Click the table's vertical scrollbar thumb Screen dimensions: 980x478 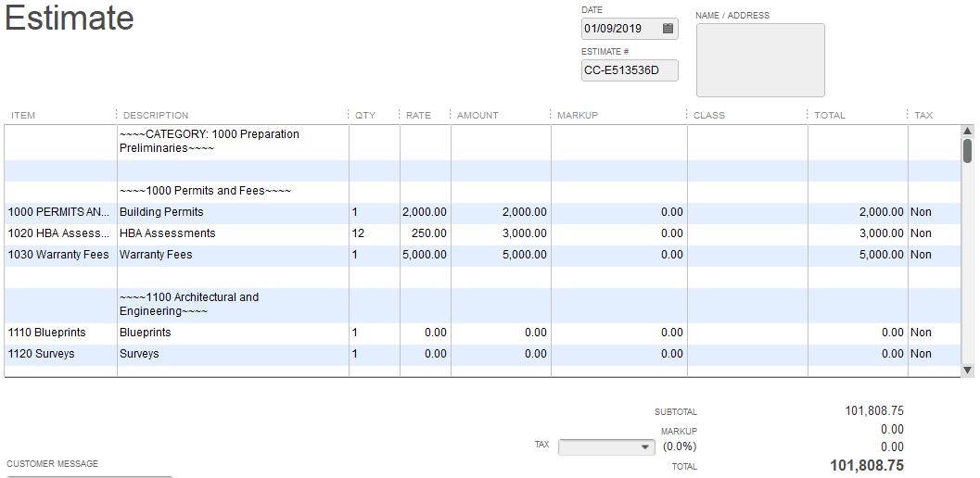[968, 151]
